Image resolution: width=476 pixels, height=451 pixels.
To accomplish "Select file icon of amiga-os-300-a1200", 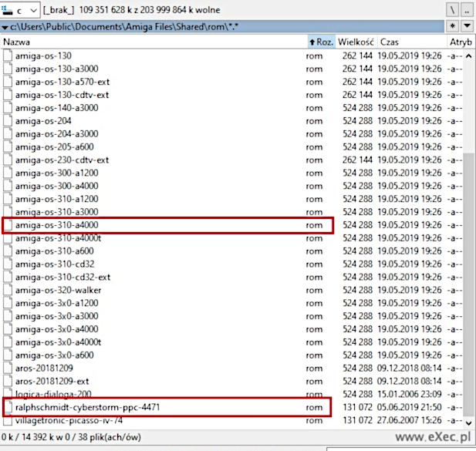I will [8, 173].
